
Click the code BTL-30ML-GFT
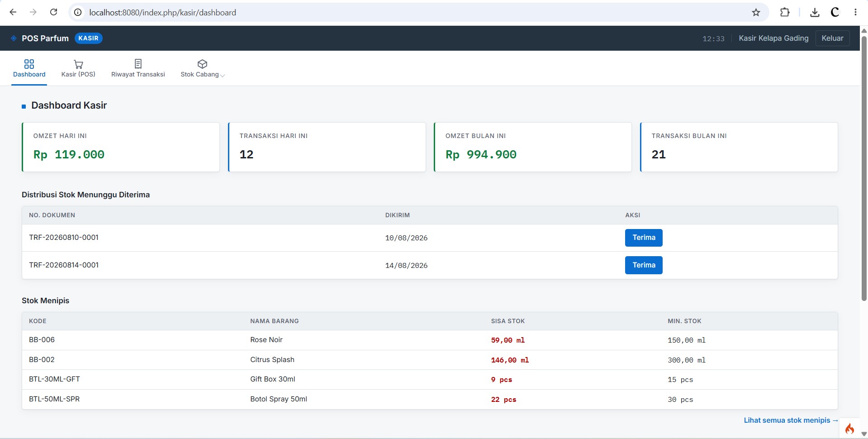click(54, 379)
